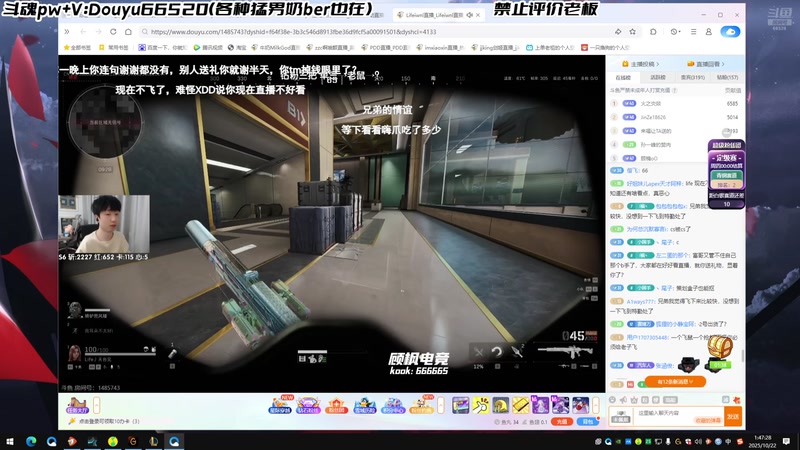Open the NEW-tagged horse activity icon
The width and height of the screenshot is (800, 450).
coord(421,405)
